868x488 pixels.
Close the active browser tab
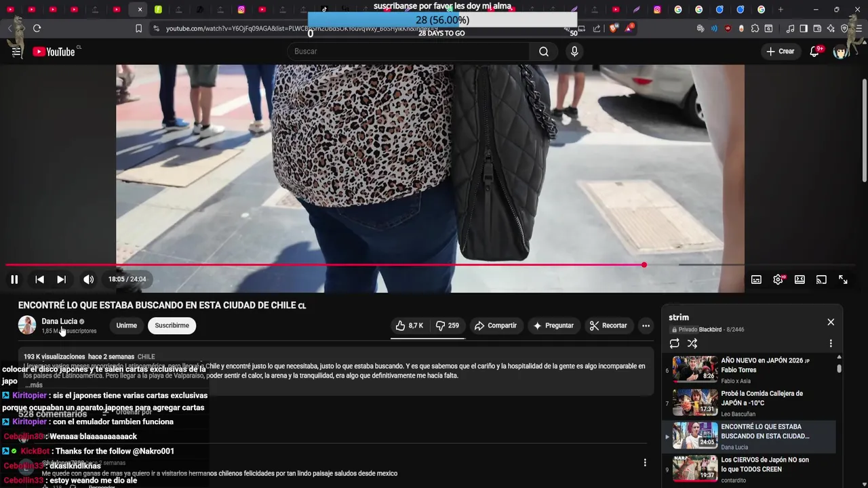coord(140,9)
